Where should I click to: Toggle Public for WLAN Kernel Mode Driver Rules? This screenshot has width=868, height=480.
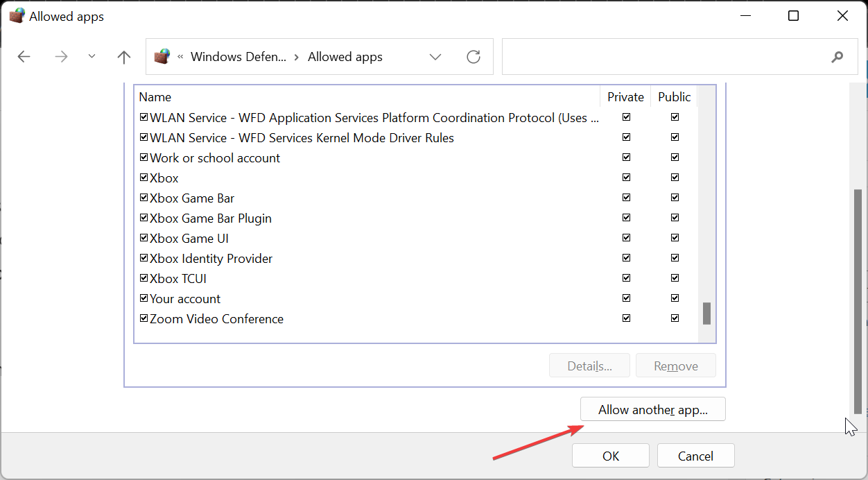click(x=675, y=137)
